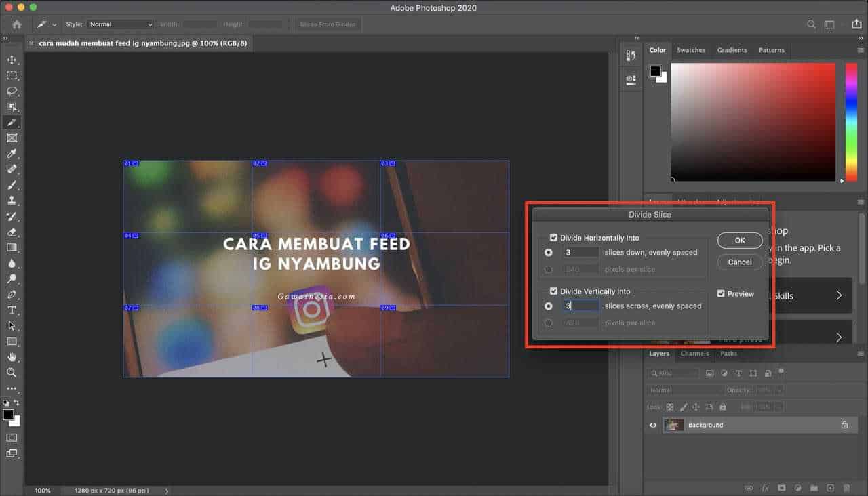
Task: Open the Share icon at top right
Action: click(856, 24)
